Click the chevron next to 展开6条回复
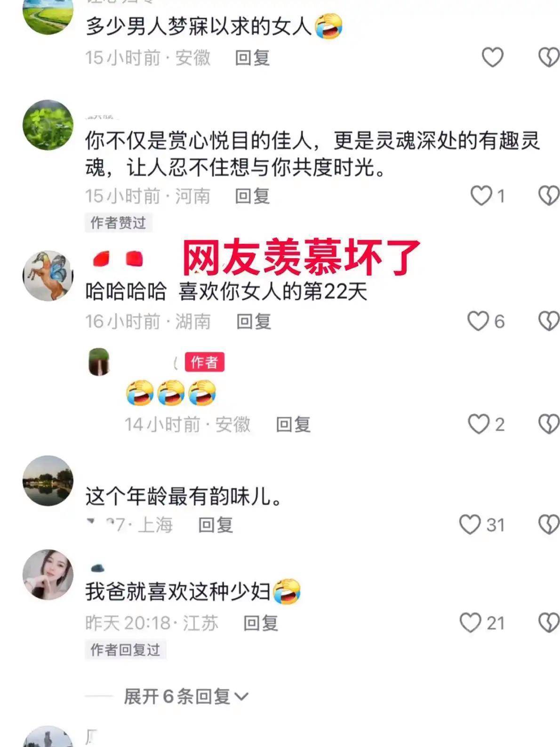The width and height of the screenshot is (560, 747). [x=241, y=697]
